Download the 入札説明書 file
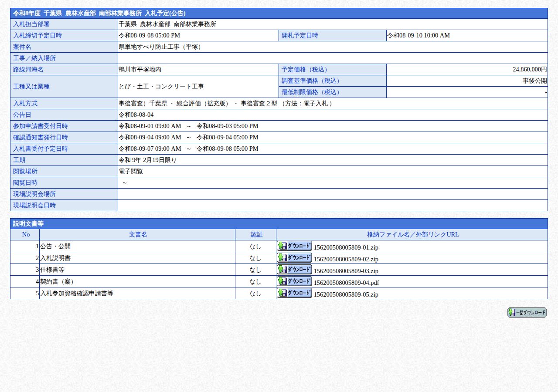Viewport: 558px width, 392px height. [x=294, y=257]
